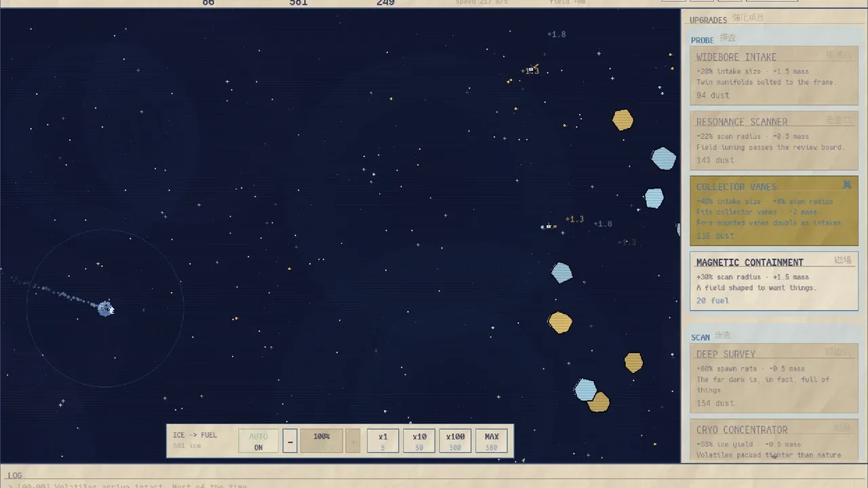
Task: Click the LOG panel label
Action: (x=15, y=475)
